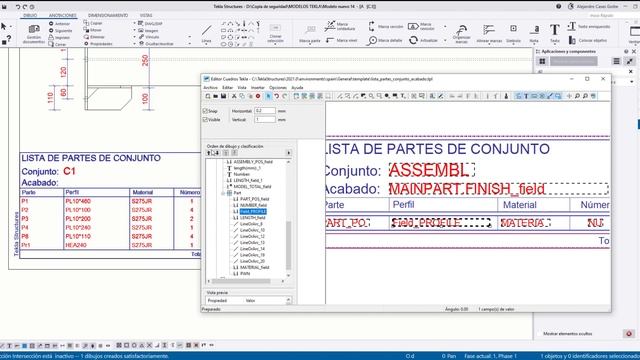Click the red icon beside Mostrar elementos ocultos
640x360 pixels.
click(629, 333)
